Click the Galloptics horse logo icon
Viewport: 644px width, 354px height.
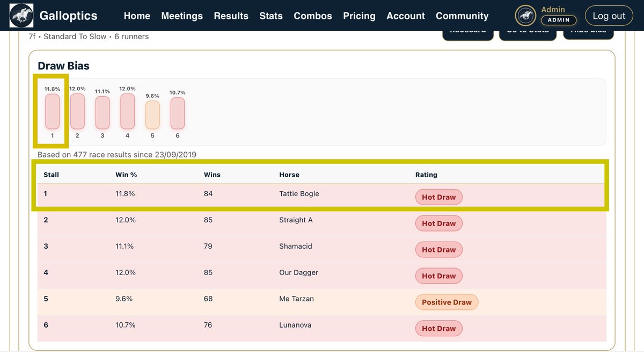coord(20,15)
